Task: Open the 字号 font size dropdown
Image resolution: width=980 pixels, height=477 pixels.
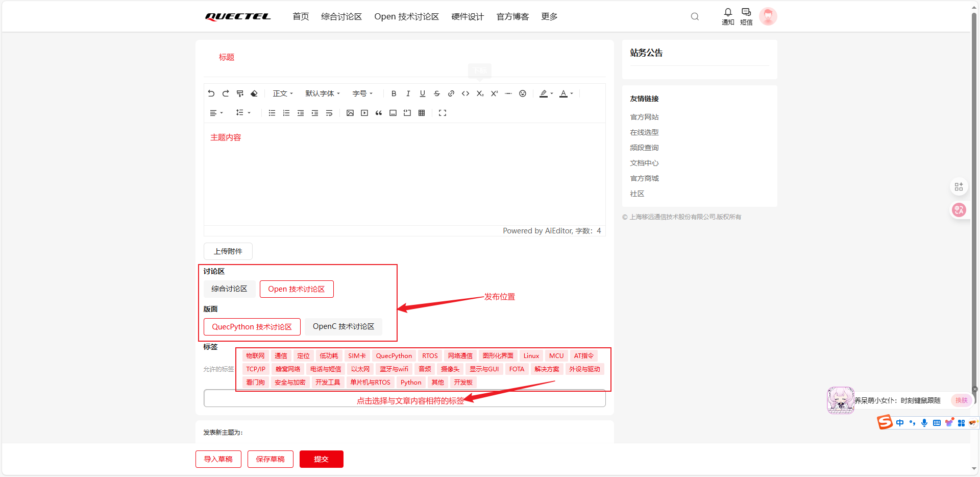Action: [x=362, y=93]
